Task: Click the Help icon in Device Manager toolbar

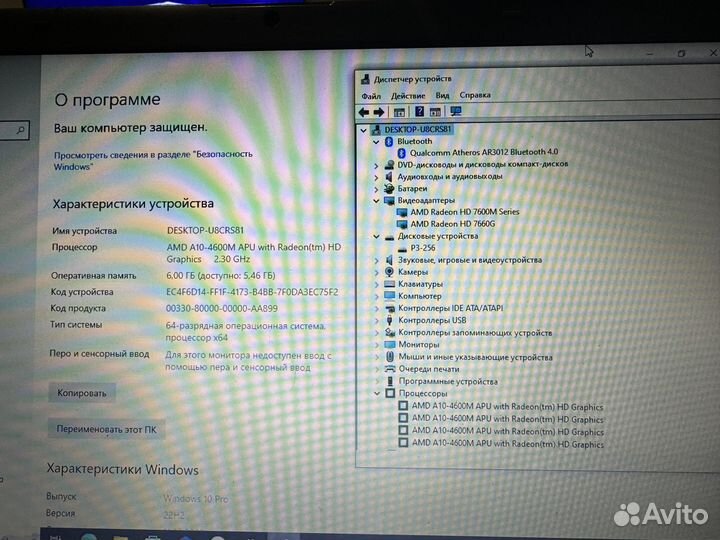Action: 421,112
